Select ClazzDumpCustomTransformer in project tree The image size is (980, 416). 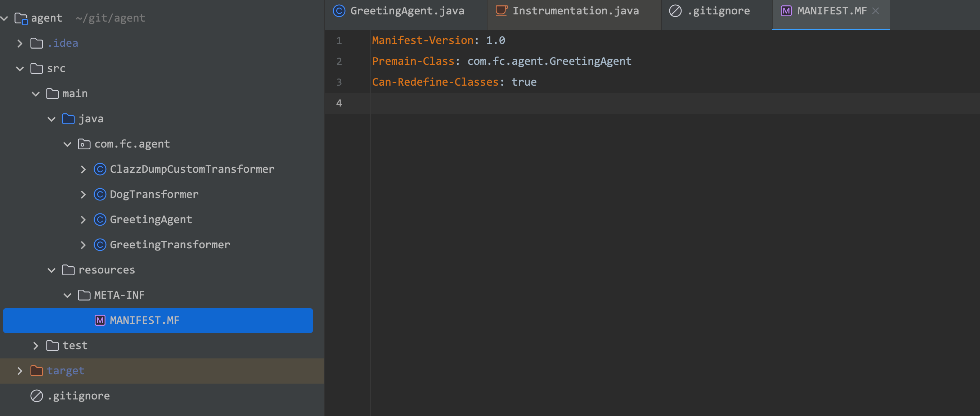192,169
